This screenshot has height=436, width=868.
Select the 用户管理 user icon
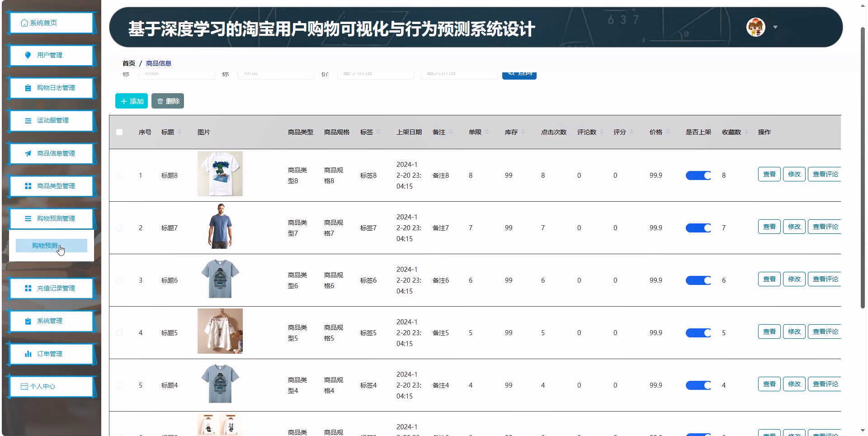pos(28,55)
